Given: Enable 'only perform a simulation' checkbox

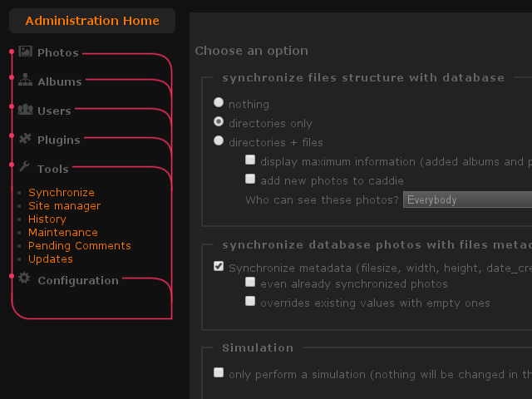Looking at the screenshot, I should tap(219, 372).
